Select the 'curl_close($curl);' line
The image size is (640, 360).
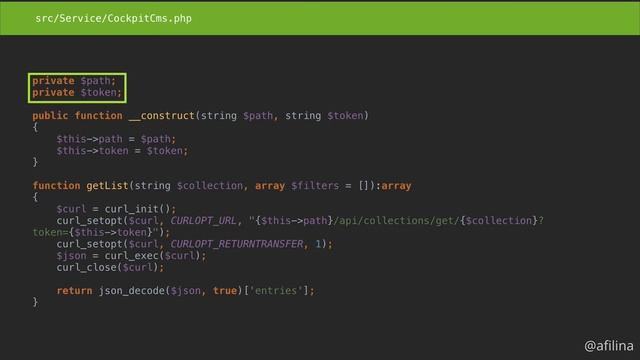pyautogui.click(x=110, y=267)
